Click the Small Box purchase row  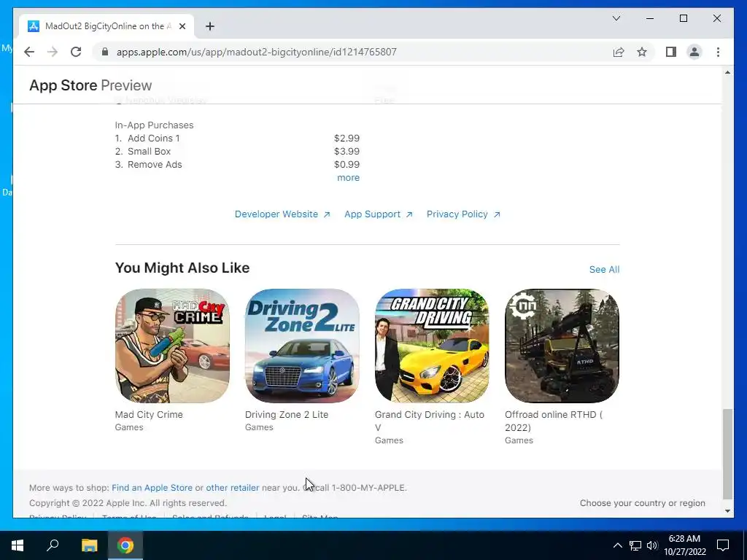(x=237, y=152)
